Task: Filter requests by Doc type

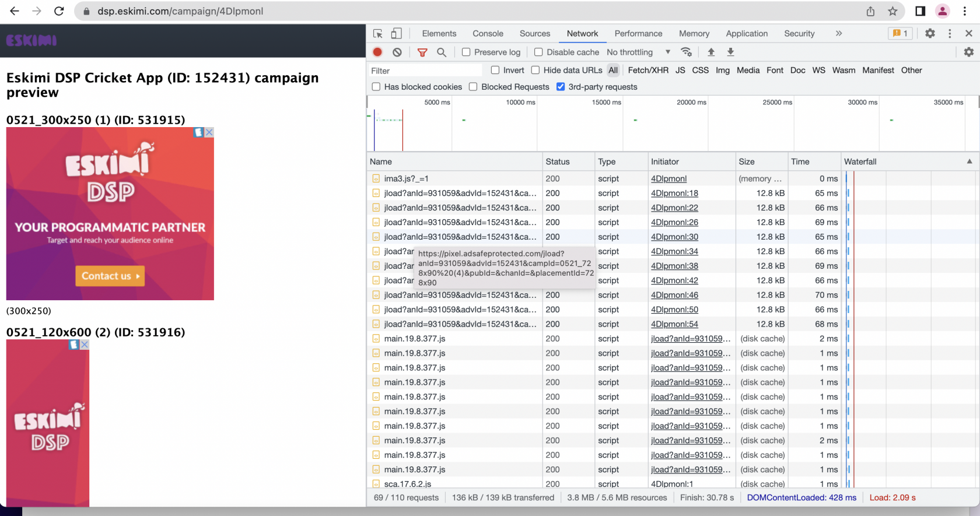Action: click(797, 70)
